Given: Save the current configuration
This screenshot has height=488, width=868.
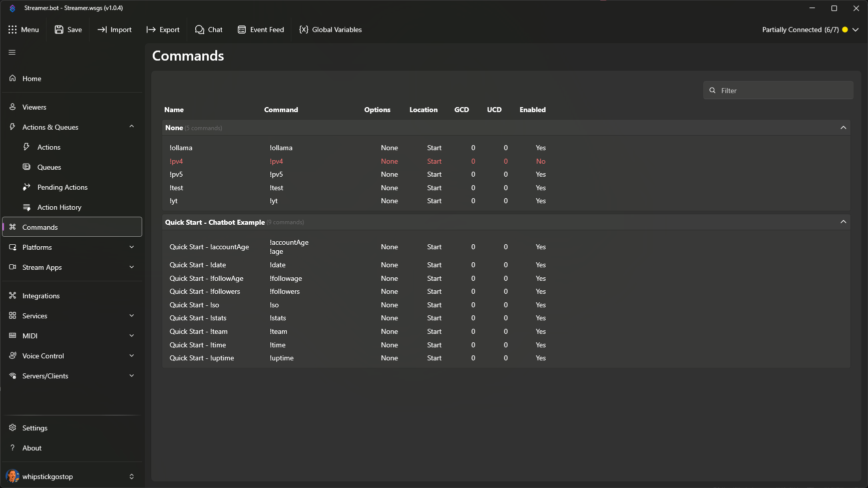Looking at the screenshot, I should pos(68,30).
